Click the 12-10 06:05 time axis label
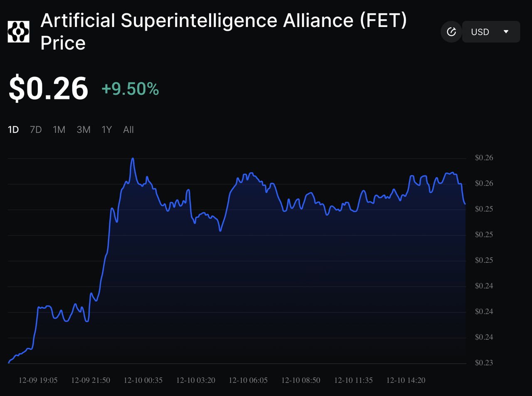The height and width of the screenshot is (396, 532). click(248, 380)
